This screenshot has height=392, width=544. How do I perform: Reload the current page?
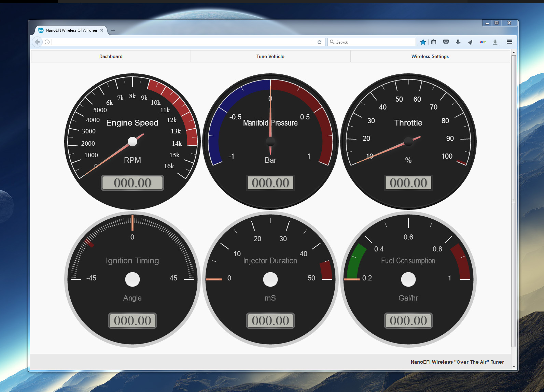pyautogui.click(x=319, y=42)
